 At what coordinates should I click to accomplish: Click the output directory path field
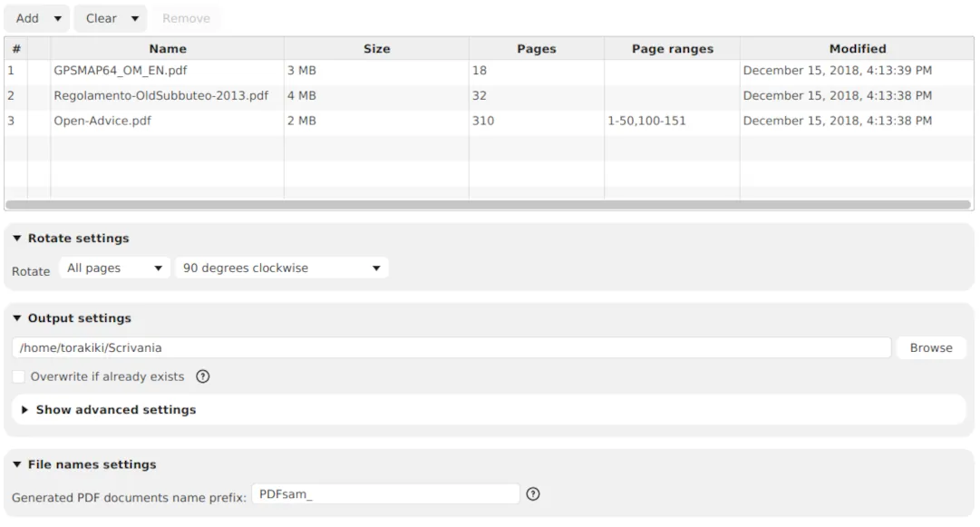451,348
